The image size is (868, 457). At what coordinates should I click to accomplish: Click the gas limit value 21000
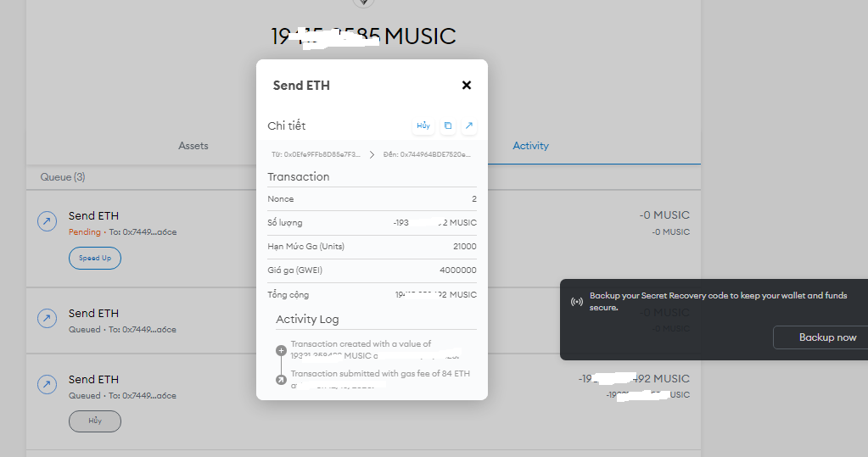pyautogui.click(x=464, y=246)
